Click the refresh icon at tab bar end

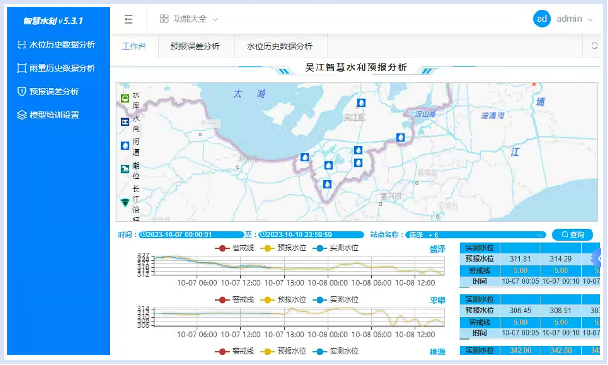point(594,46)
